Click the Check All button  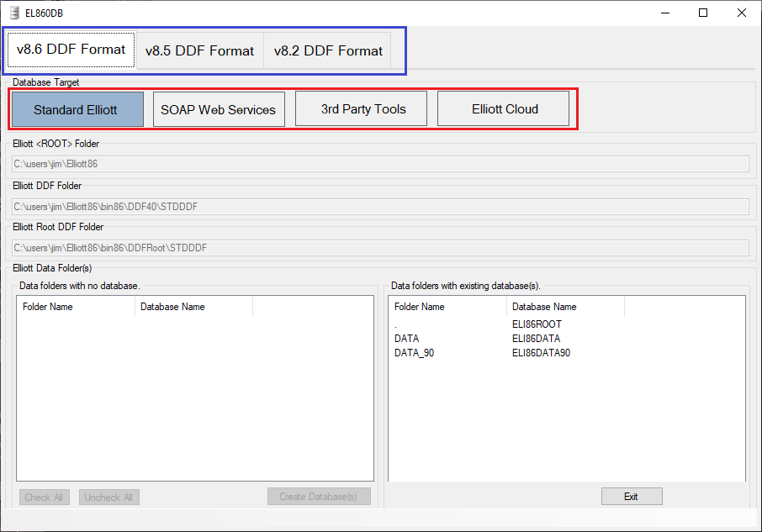44,497
